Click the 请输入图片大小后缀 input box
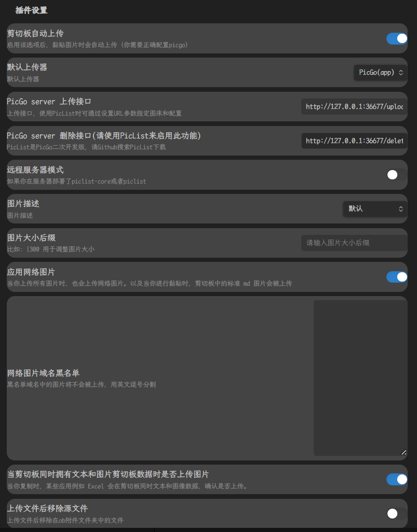The height and width of the screenshot is (532, 417). pos(354,243)
